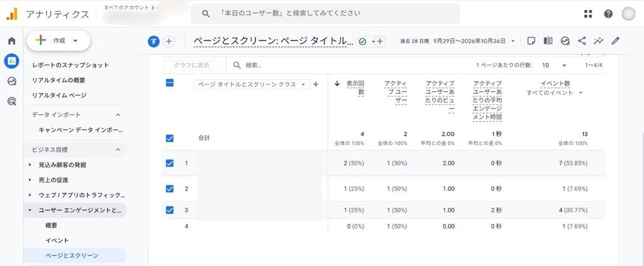The height and width of the screenshot is (266, 644).
Task: Open リアルタイム ページ
Action: pos(59,95)
